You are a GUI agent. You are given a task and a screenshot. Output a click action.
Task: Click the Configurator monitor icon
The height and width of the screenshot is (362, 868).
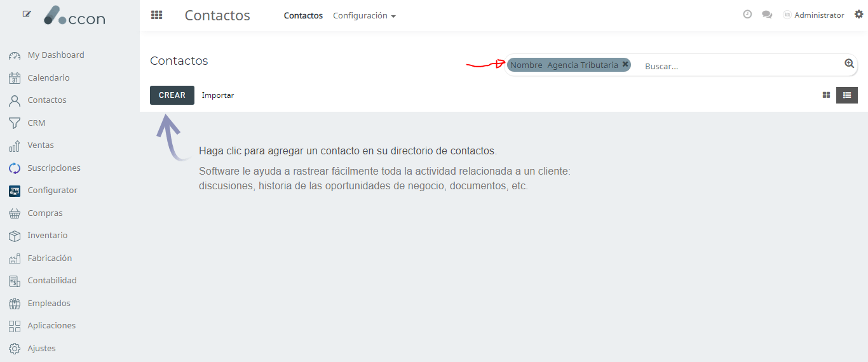[15, 191]
